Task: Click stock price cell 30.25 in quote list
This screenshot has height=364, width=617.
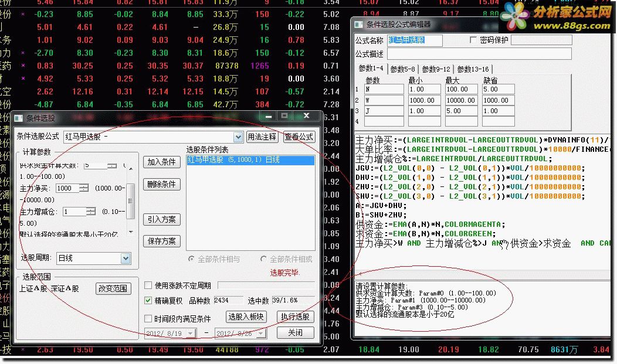Action: pos(83,66)
